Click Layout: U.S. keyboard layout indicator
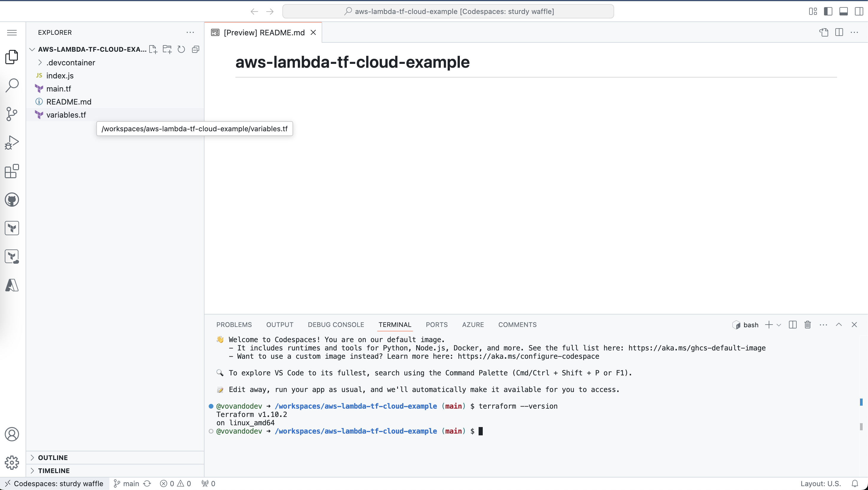The width and height of the screenshot is (868, 490). coord(820,483)
